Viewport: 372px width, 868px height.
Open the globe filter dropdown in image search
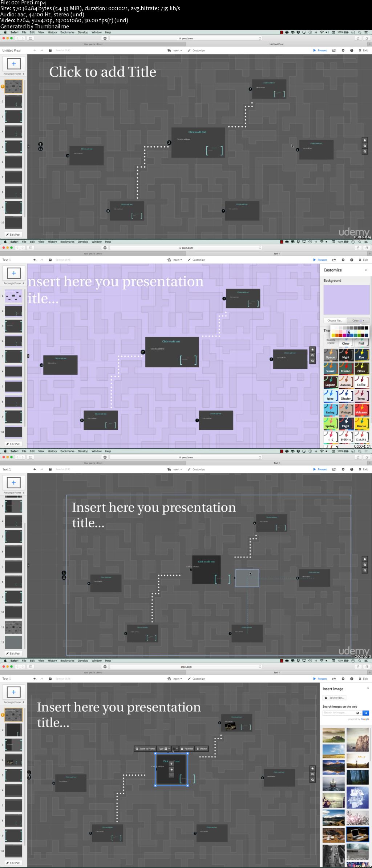[359, 713]
